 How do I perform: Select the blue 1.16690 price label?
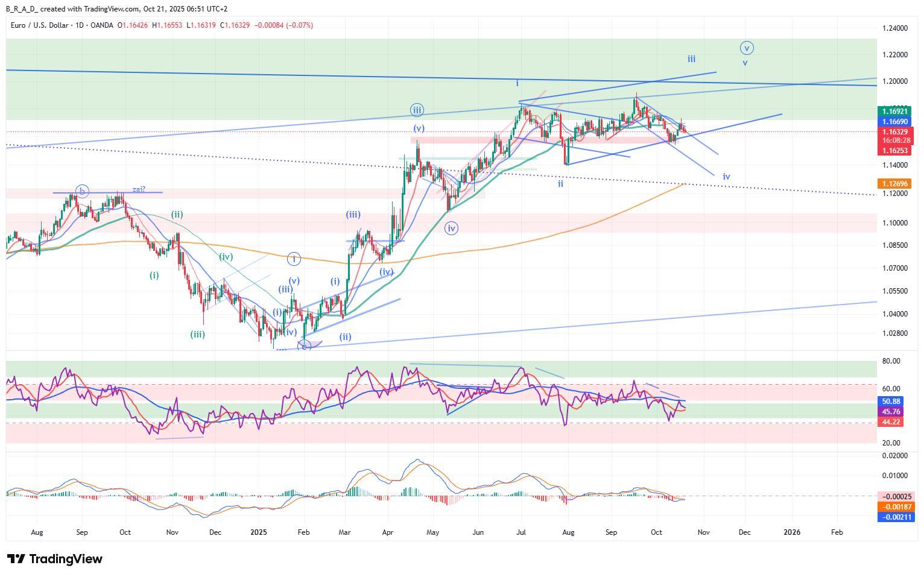[895, 121]
